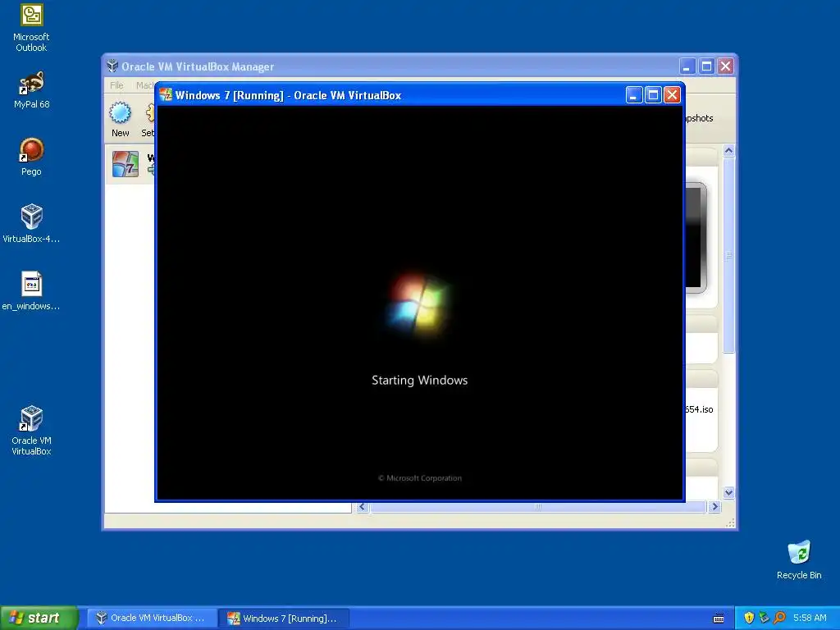Click the horizontal scrollbar thumb in Manager

(538, 507)
